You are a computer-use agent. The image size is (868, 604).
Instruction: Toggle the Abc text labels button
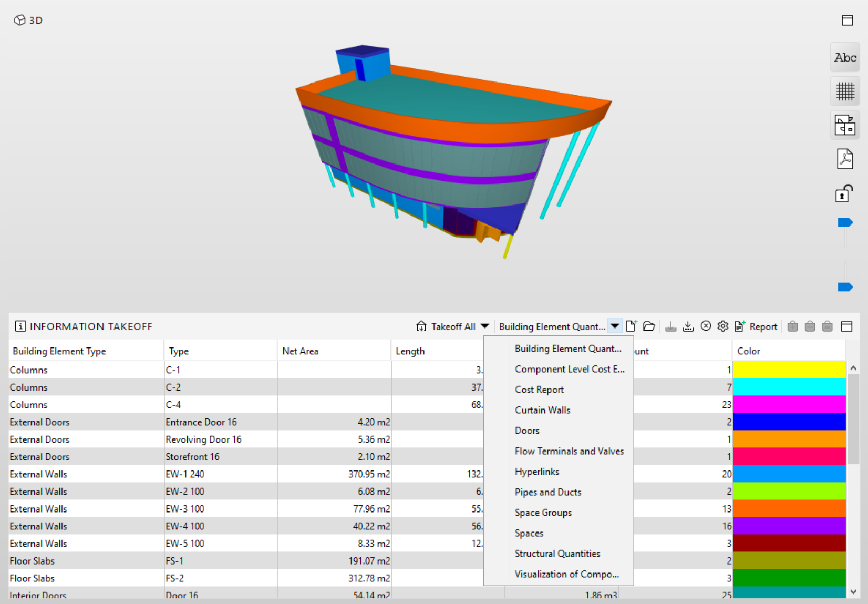point(845,58)
